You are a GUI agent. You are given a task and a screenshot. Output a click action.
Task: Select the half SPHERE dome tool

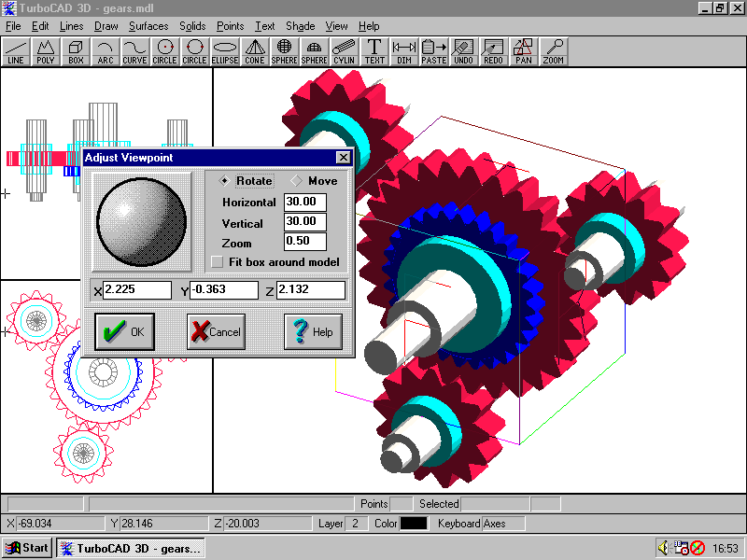pos(315,51)
